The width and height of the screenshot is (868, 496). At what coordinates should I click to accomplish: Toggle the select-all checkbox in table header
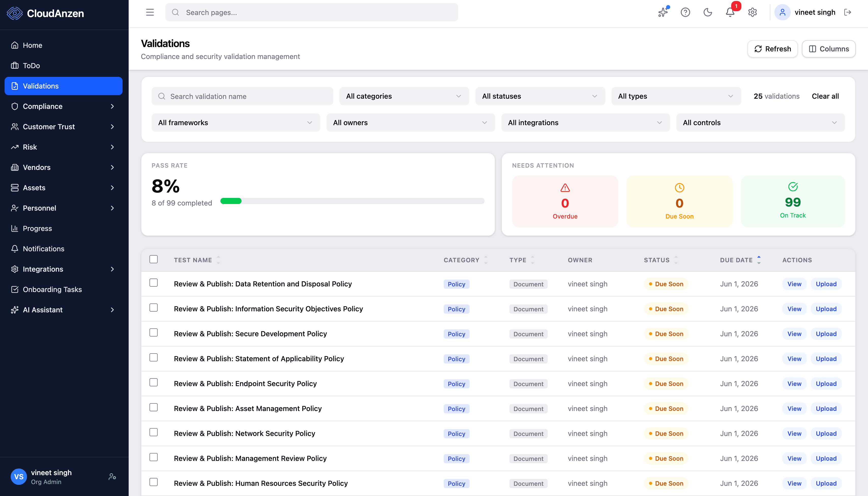pyautogui.click(x=154, y=259)
